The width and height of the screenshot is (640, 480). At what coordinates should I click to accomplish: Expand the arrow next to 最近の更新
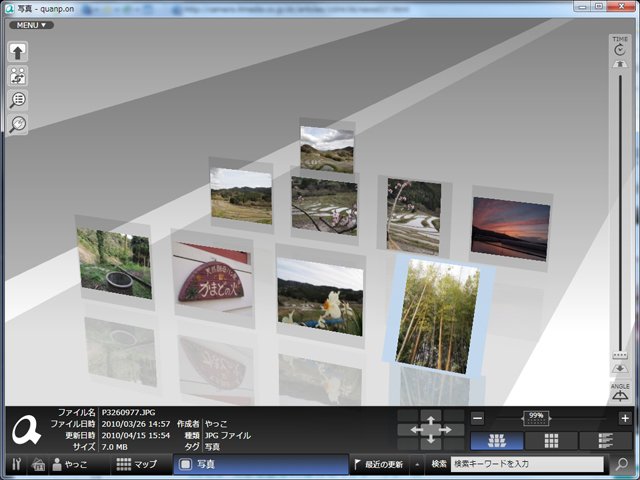point(417,464)
